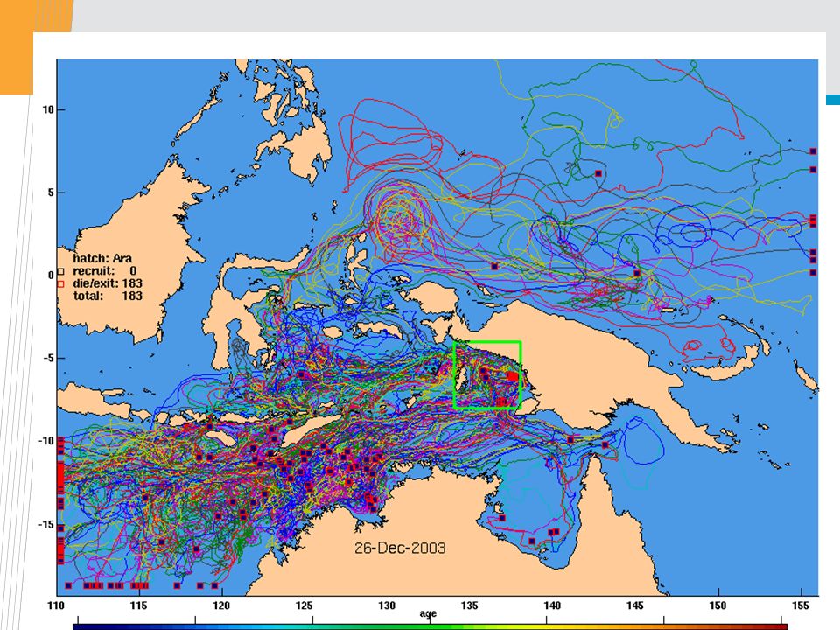Click the y-axis tick label -5

tap(48, 358)
